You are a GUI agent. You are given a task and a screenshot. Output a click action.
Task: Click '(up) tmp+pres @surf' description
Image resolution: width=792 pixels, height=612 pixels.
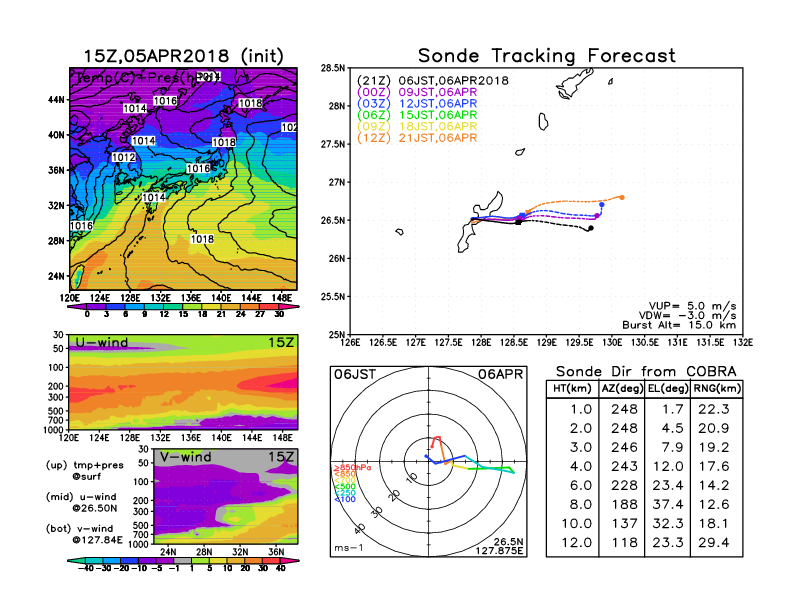[84, 471]
